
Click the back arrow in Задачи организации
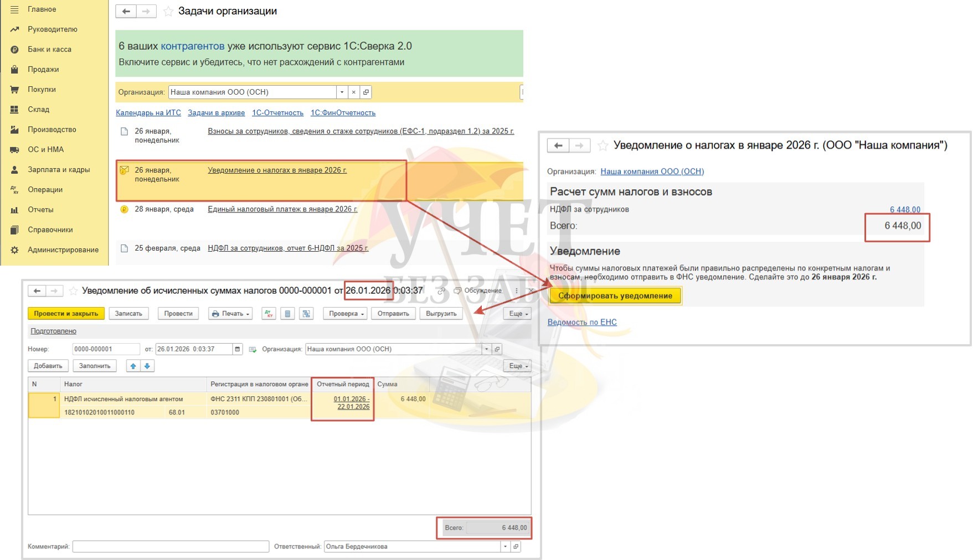click(126, 11)
